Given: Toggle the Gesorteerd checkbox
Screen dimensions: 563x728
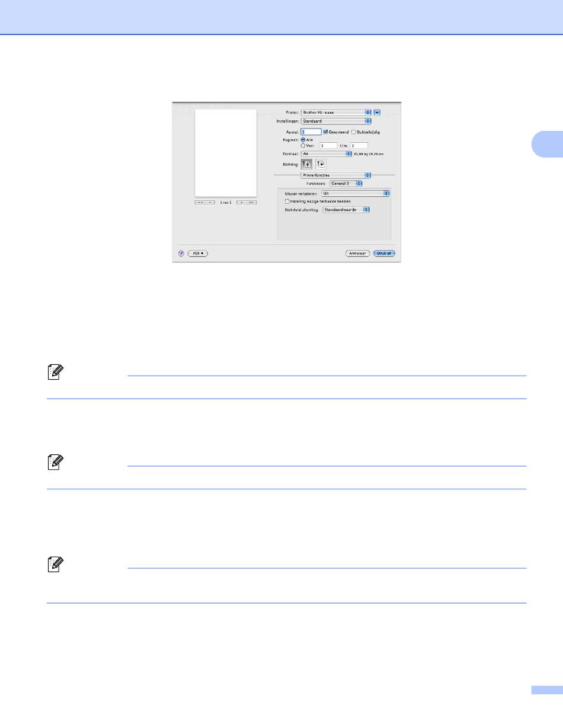Looking at the screenshot, I should (x=325, y=132).
